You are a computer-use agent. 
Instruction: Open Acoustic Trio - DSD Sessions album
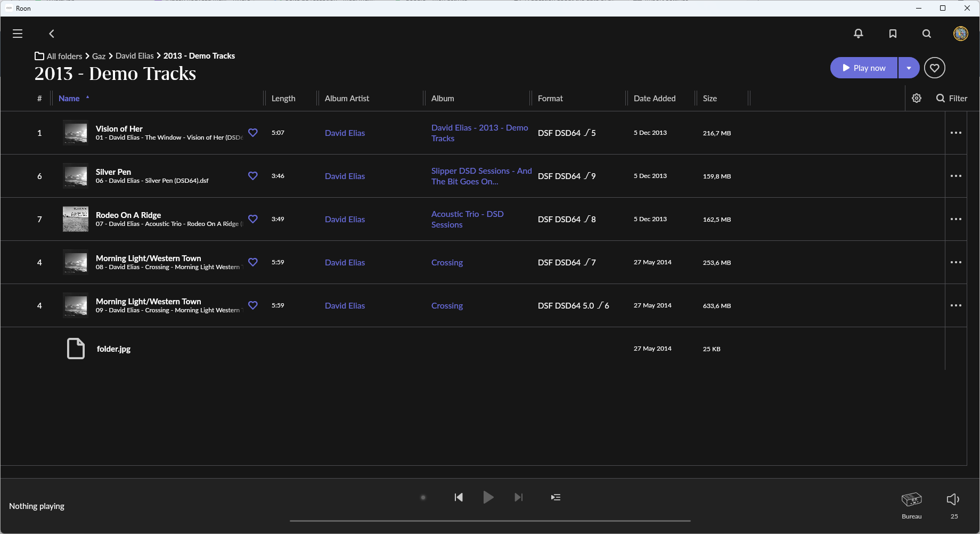click(x=467, y=219)
